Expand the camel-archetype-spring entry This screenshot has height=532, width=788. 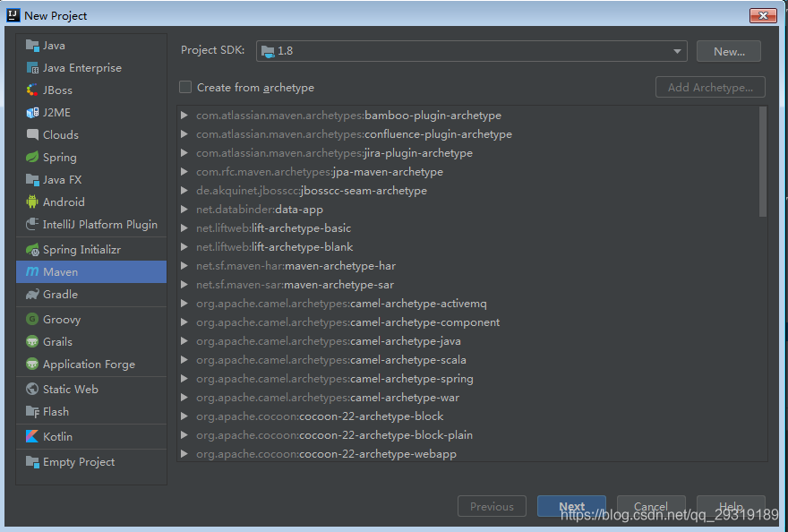[184, 378]
